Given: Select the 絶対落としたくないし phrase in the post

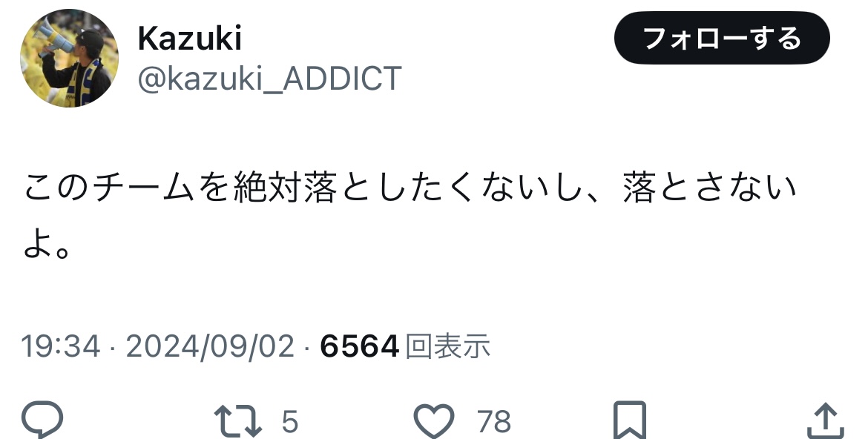Looking at the screenshot, I should [x=406, y=188].
